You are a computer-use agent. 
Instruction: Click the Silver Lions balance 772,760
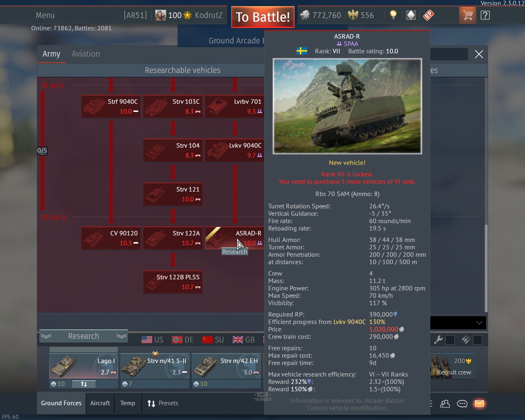point(320,16)
